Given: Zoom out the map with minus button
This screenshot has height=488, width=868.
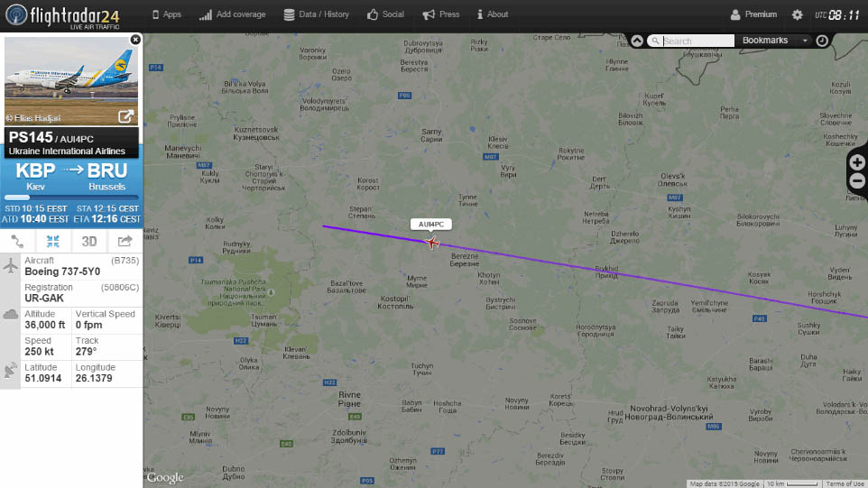Looking at the screenshot, I should pyautogui.click(x=857, y=180).
